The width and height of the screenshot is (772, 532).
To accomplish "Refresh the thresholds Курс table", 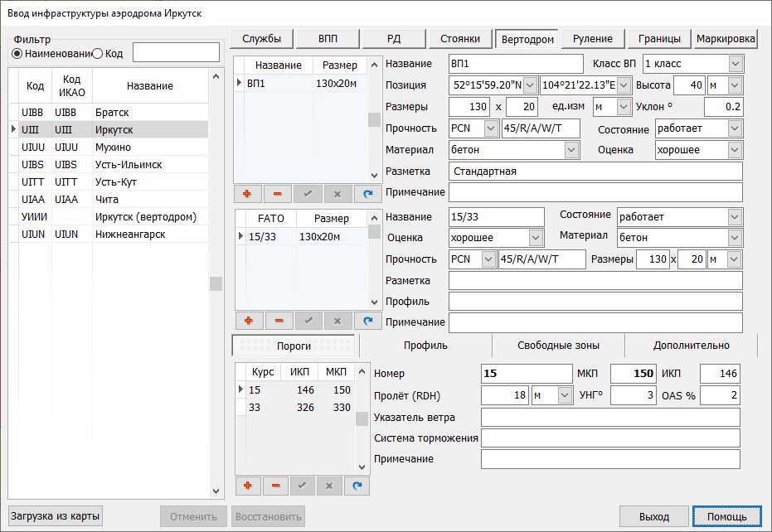I will (x=357, y=486).
